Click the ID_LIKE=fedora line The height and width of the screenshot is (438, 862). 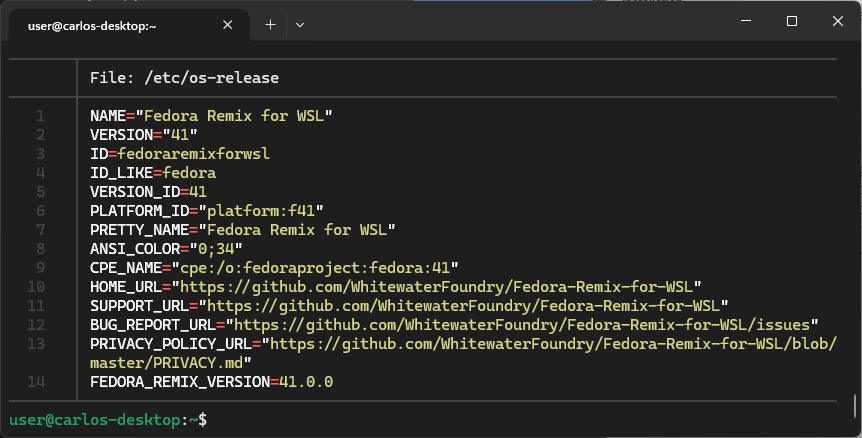tap(153, 173)
